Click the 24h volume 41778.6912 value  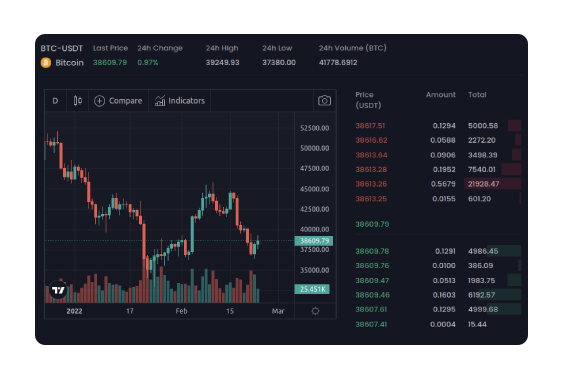tap(338, 63)
